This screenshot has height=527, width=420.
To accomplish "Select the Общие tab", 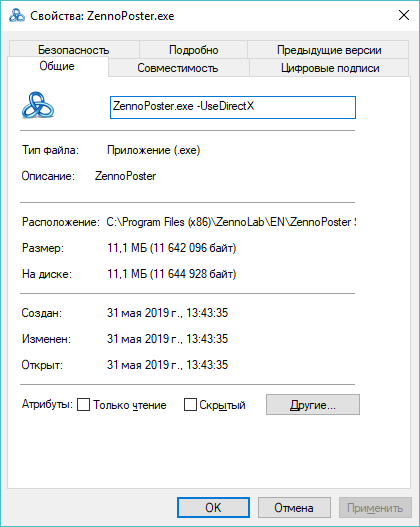I will 57,66.
